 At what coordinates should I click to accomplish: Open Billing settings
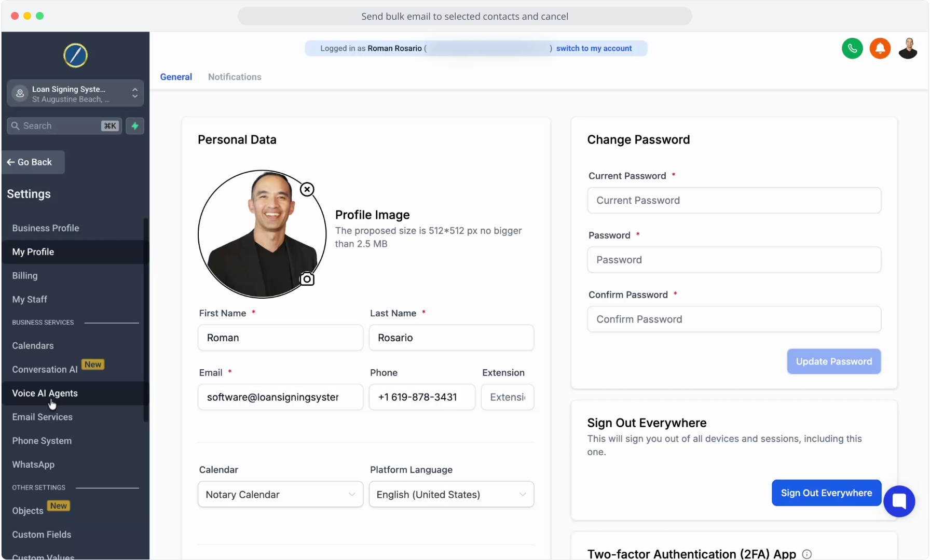click(25, 276)
